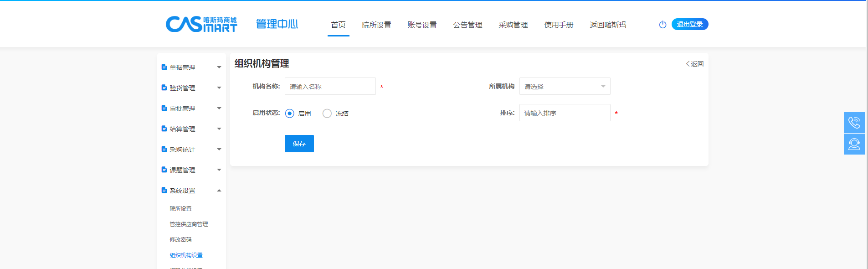Open the 所属机构 dropdown
Screen dimensions: 868x269
564,86
